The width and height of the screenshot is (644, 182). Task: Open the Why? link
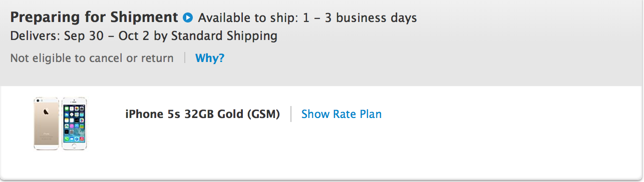(x=210, y=58)
